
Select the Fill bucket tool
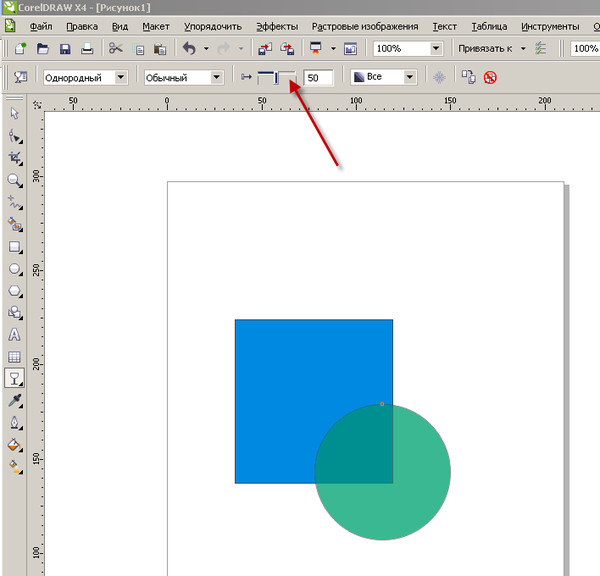click(15, 445)
